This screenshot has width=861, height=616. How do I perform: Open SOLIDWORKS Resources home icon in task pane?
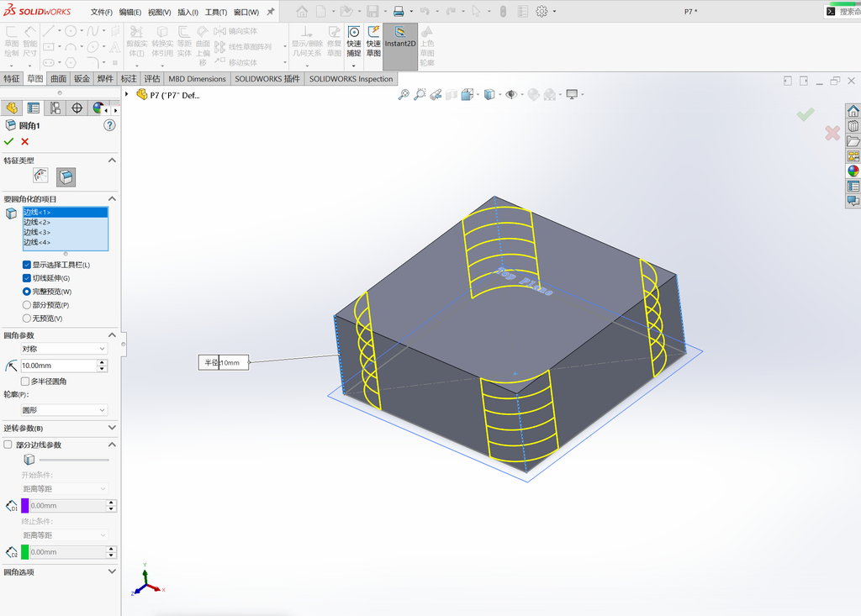[x=853, y=111]
